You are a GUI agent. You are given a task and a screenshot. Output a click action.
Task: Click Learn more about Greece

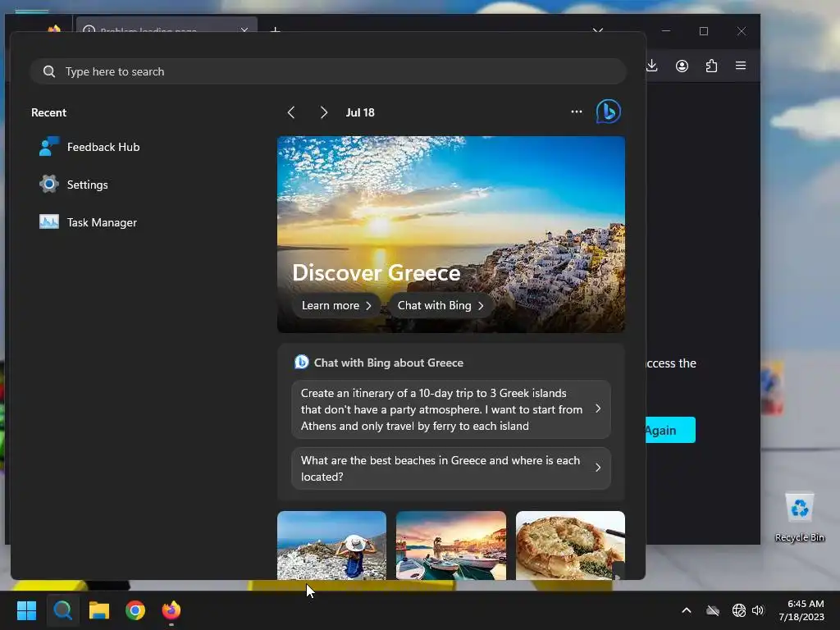336,305
